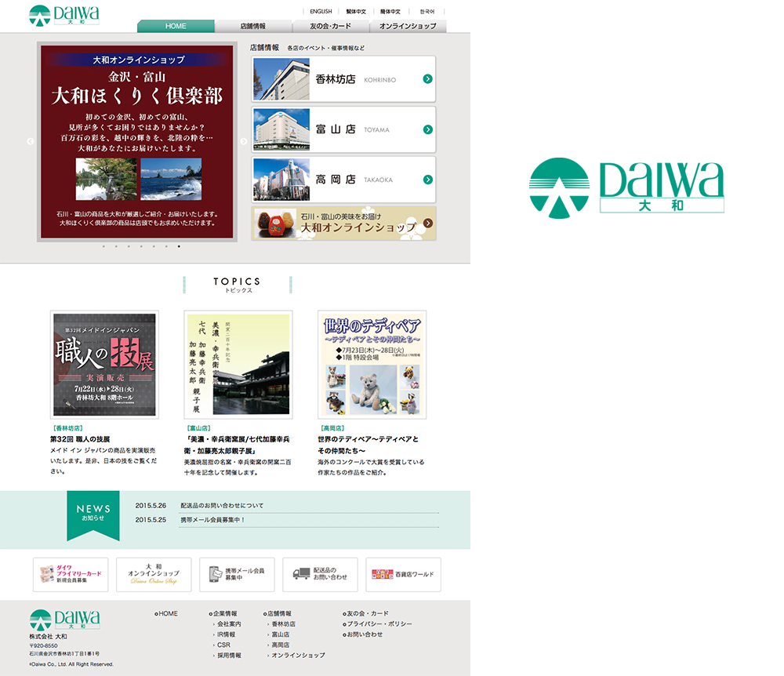Click the 【香林坊店】 topic tag

(x=67, y=428)
